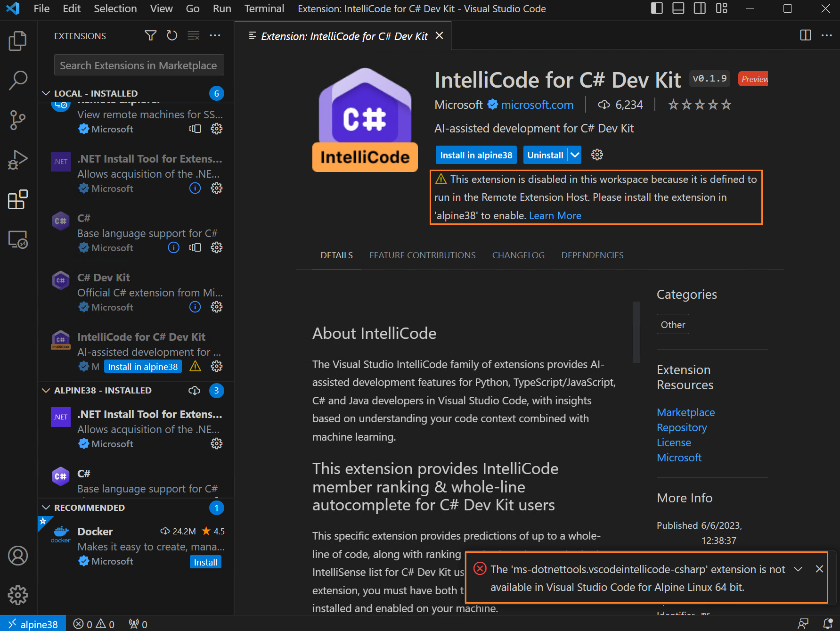Open settings gear for the C# extension

pos(216,247)
